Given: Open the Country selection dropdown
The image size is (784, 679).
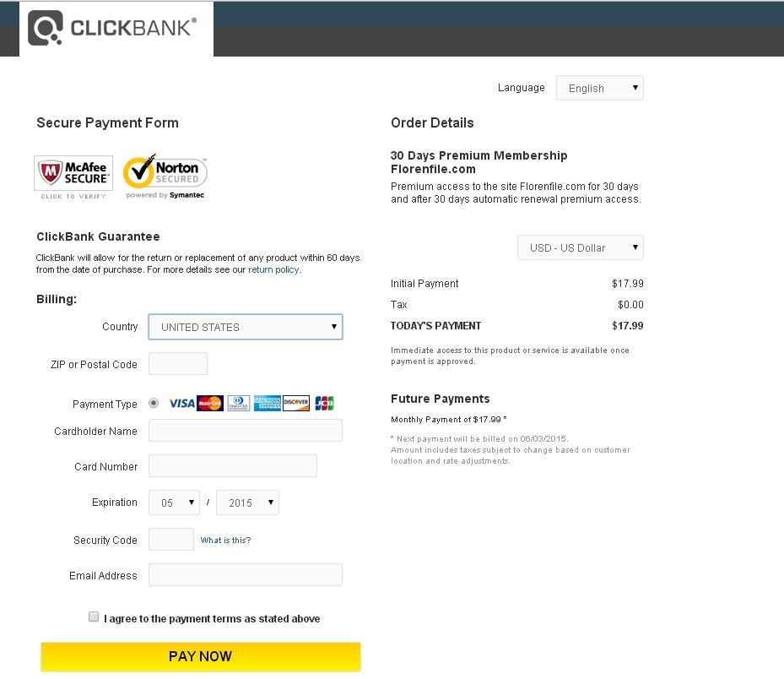Looking at the screenshot, I should point(245,327).
